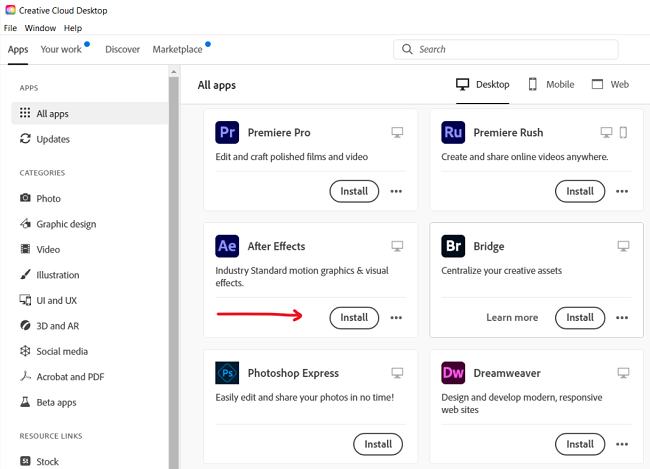Screen dimensions: 650x469
Task: Click "Create and share online videos anywhere." text
Action: 525,157
